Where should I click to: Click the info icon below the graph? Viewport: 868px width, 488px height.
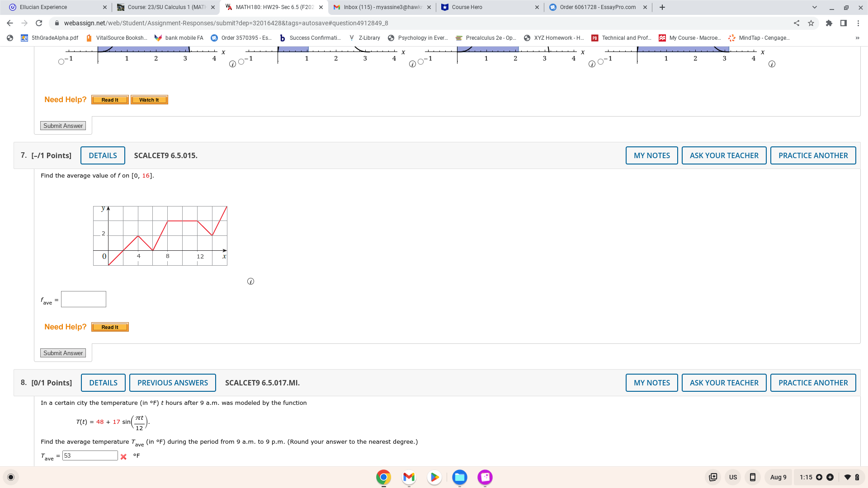click(x=250, y=282)
